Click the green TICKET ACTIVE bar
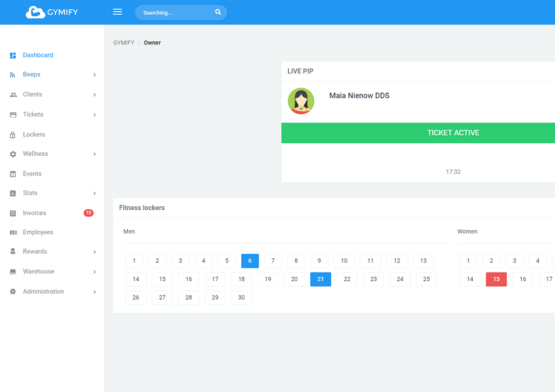555x392 pixels. point(418,133)
